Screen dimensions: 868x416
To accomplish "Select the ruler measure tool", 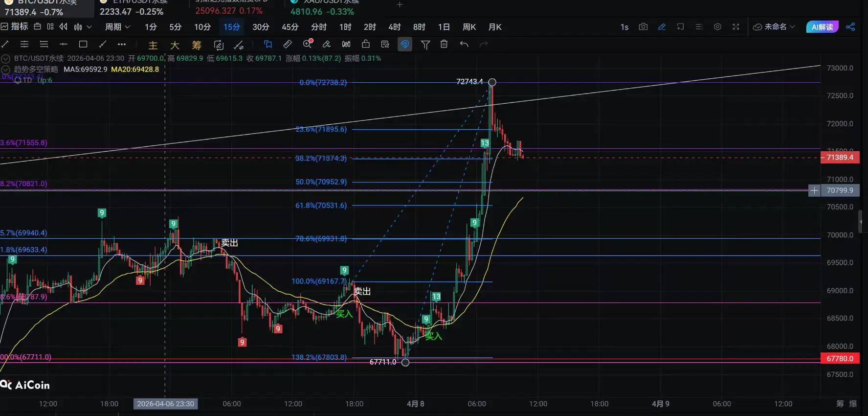I will (x=288, y=45).
